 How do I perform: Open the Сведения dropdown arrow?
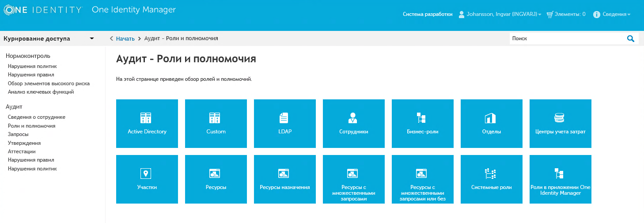[x=629, y=15]
